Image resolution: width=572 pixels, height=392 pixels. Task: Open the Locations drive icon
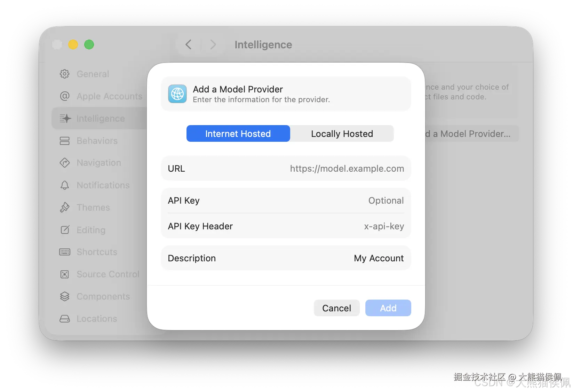(x=65, y=319)
